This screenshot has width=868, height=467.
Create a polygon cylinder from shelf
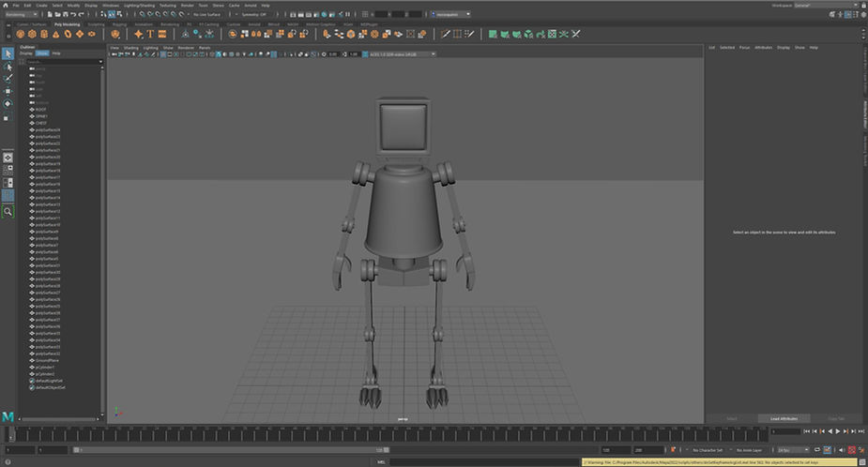point(44,35)
